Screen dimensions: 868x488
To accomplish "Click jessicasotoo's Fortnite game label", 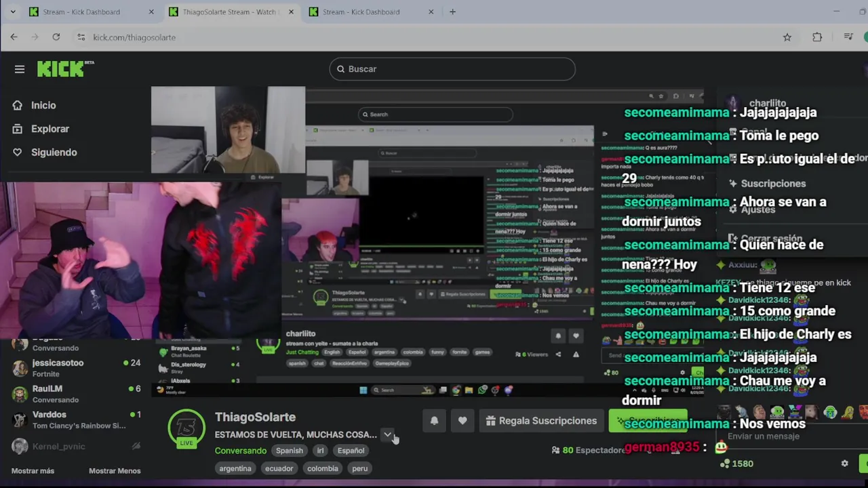I will tap(46, 374).
